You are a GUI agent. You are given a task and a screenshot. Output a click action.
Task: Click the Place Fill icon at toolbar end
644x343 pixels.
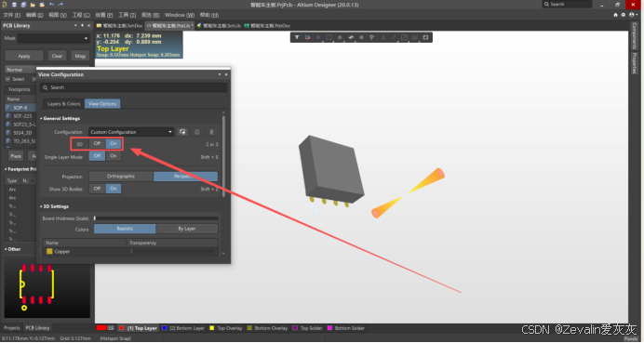(x=425, y=37)
